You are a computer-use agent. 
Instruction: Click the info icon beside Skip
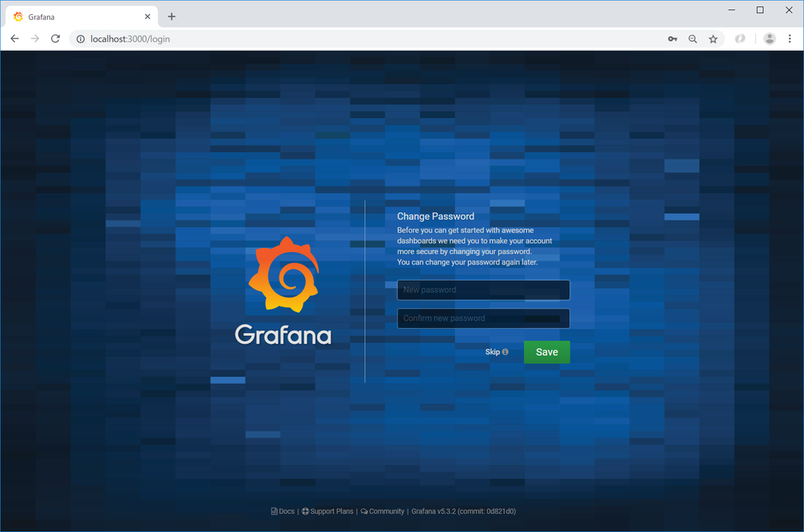pyautogui.click(x=505, y=352)
